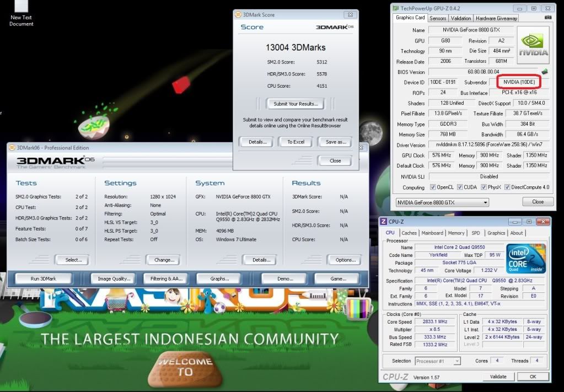Click the Driver Version field in GPU-Z
This screenshot has width=564, height=392.
coord(489,144)
